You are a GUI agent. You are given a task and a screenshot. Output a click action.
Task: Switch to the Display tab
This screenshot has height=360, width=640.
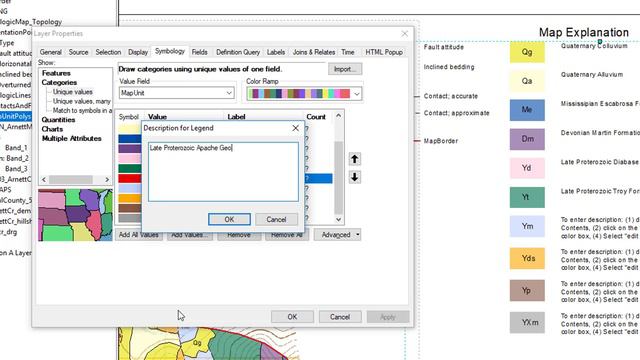(x=138, y=52)
